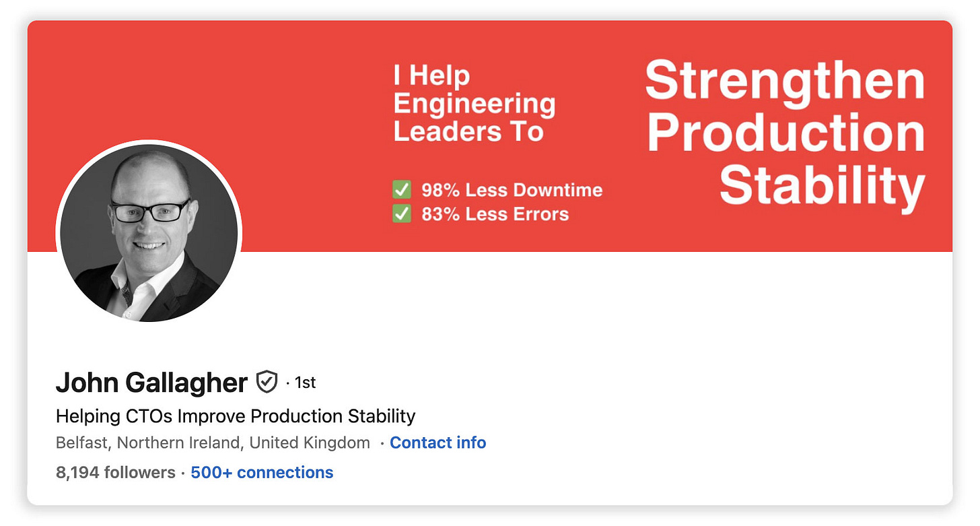The image size is (980, 526).
Task: Click the headline Helping CTOs Improve Production Stability
Action: coord(236,416)
